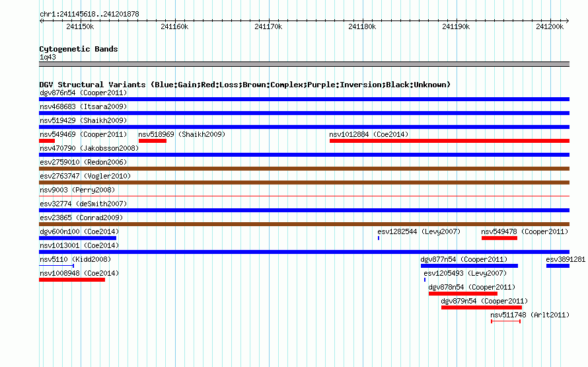Select the blue bar under nsv1013001
Image resolution: width=588 pixels, height=367 pixels.
[x=304, y=252]
